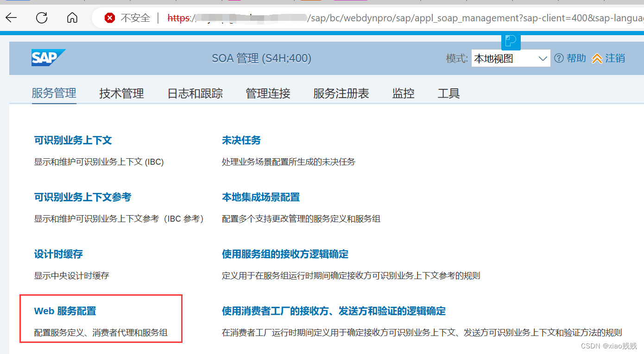Viewport: 644px width, 354px height.
Task: Click text 配置多个支持更改管理的服务定义和服务组
Action: [x=301, y=218]
